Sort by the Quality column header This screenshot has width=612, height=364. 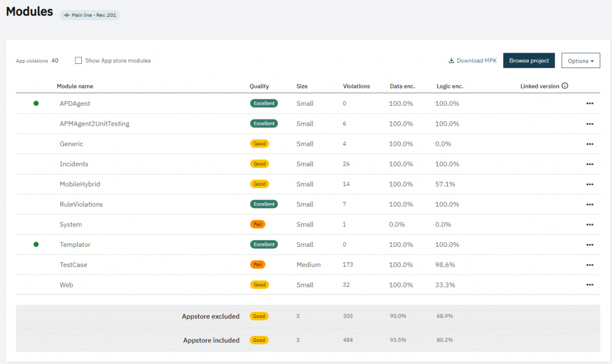pyautogui.click(x=259, y=86)
